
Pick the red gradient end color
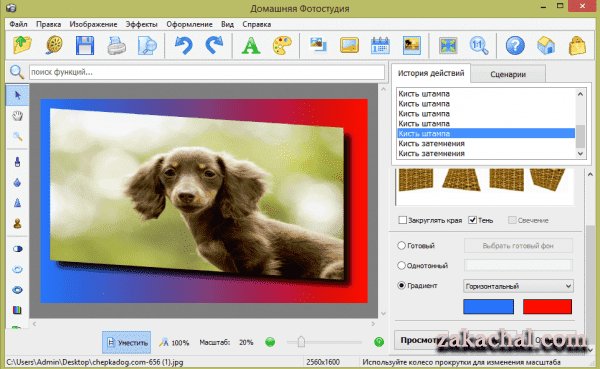pos(547,307)
